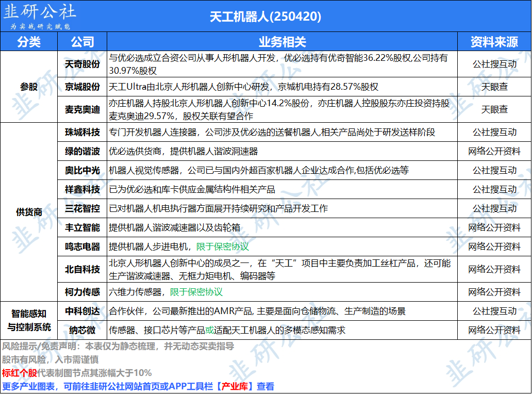
Task: Click the 公社搜互动 source in 三花智控 row
Action: pyautogui.click(x=494, y=208)
